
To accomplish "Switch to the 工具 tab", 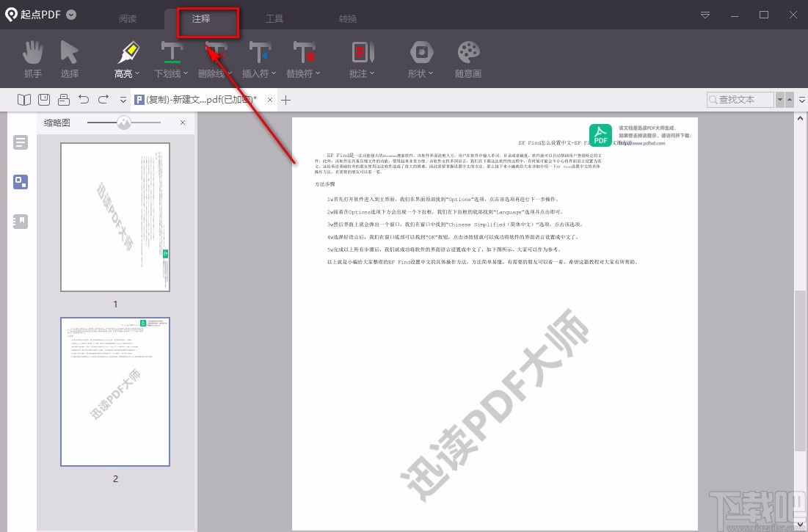I will point(274,19).
